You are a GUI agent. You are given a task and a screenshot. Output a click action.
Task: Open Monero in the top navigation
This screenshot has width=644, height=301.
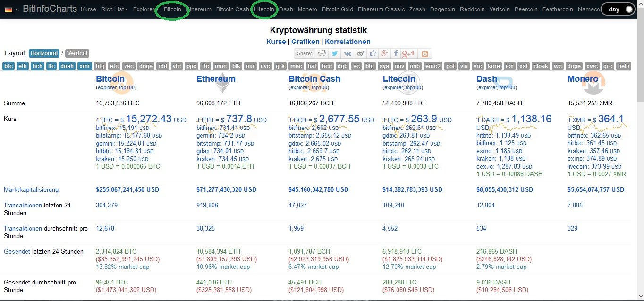coord(307,9)
